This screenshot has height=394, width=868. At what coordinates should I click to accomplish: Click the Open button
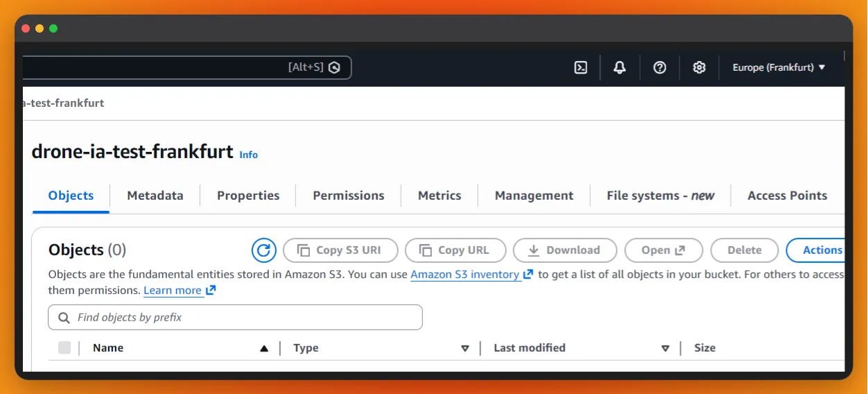coord(663,250)
